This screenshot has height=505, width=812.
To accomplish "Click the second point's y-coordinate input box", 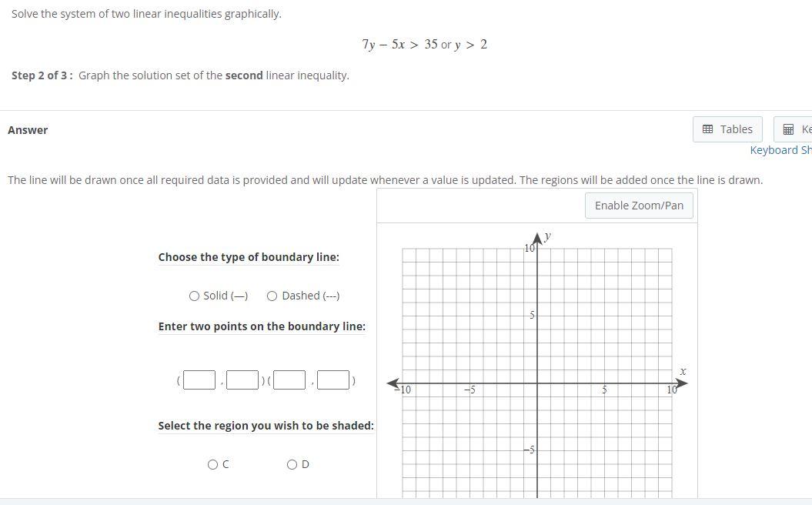I will click(332, 379).
